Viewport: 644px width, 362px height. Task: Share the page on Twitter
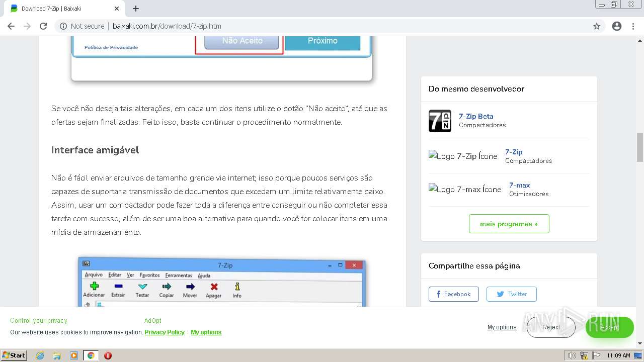pyautogui.click(x=512, y=294)
